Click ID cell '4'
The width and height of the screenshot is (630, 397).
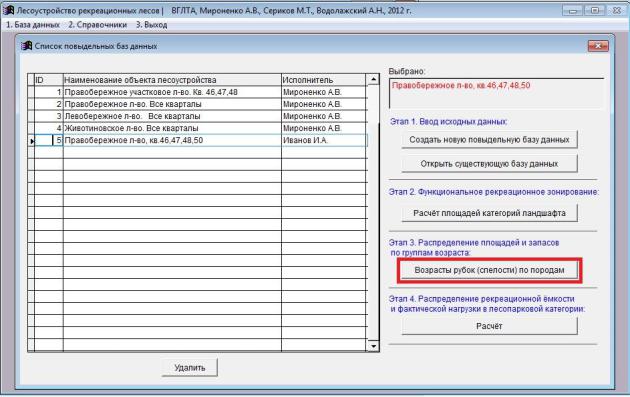tap(49, 128)
